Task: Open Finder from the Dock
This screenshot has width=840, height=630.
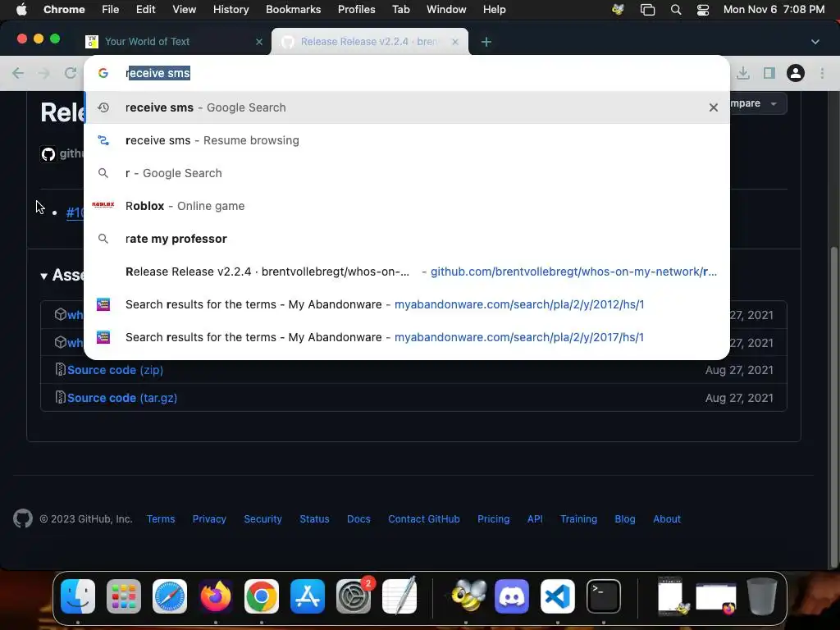Action: tap(78, 596)
